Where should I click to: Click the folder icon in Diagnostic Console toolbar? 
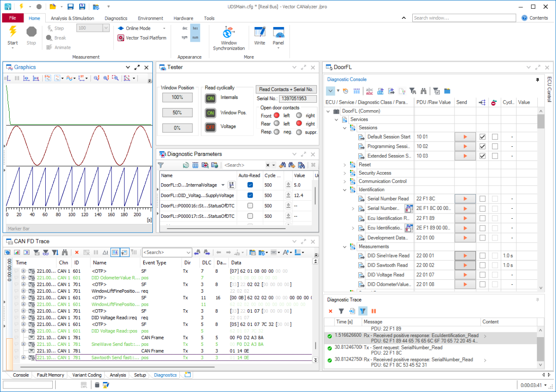coord(447,91)
